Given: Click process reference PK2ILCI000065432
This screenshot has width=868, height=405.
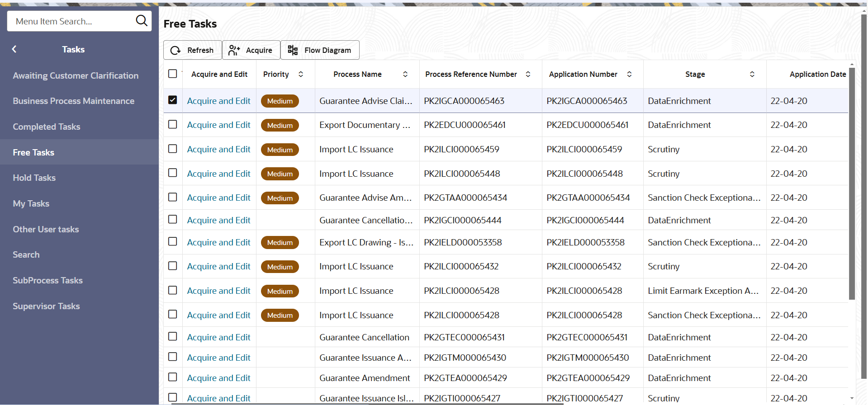Looking at the screenshot, I should (461, 266).
